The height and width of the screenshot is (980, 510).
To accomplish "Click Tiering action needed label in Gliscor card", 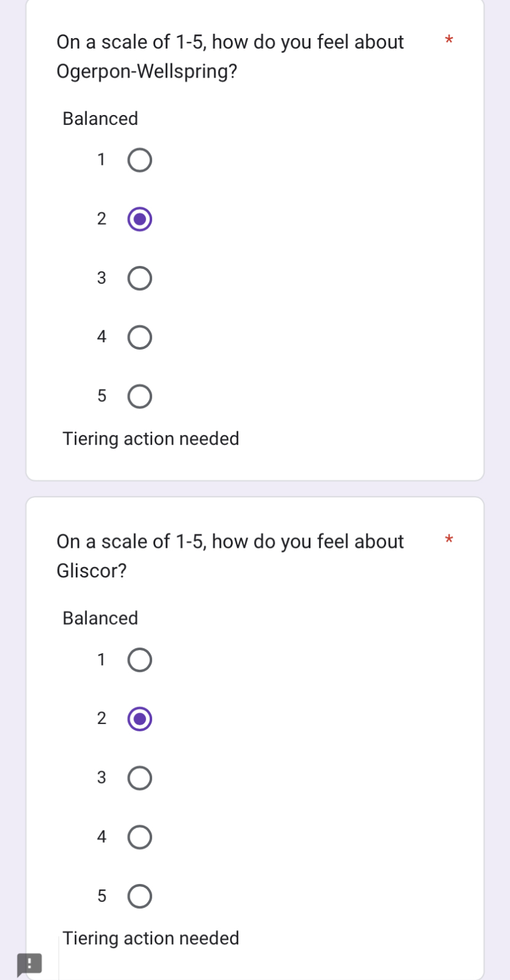I will click(x=151, y=938).
